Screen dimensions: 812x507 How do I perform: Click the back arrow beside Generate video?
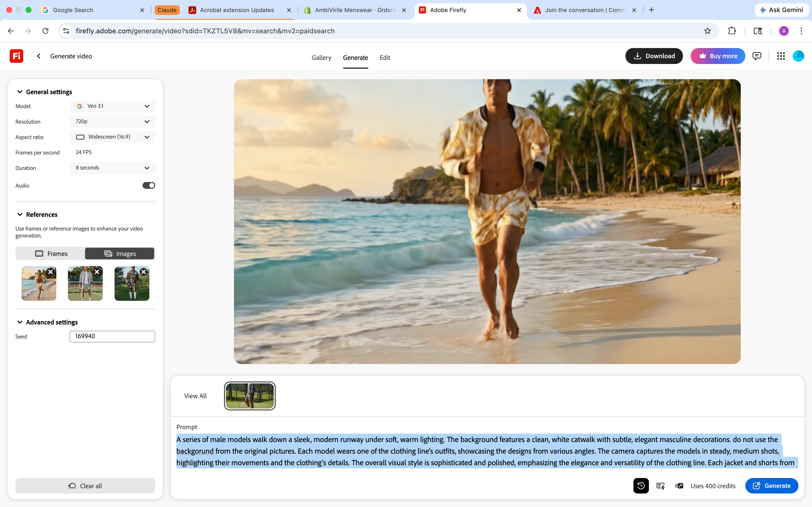point(39,56)
